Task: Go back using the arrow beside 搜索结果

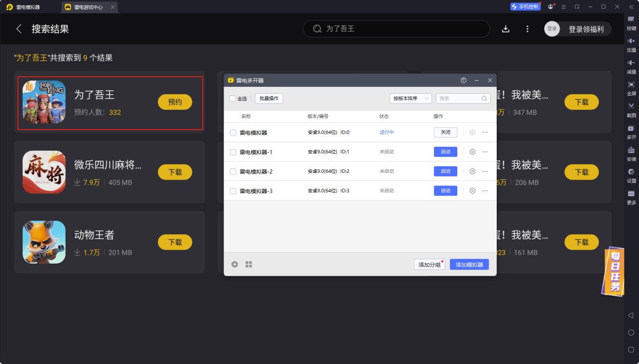Action: point(19,29)
